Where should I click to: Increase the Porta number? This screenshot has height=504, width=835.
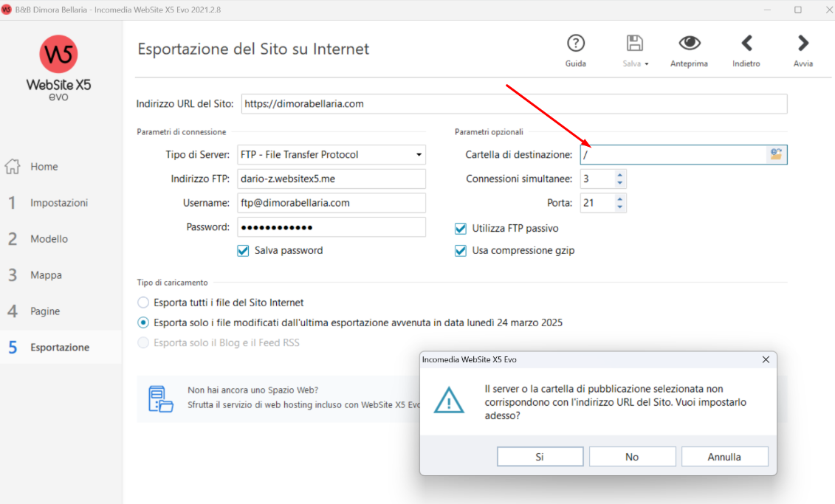620,199
